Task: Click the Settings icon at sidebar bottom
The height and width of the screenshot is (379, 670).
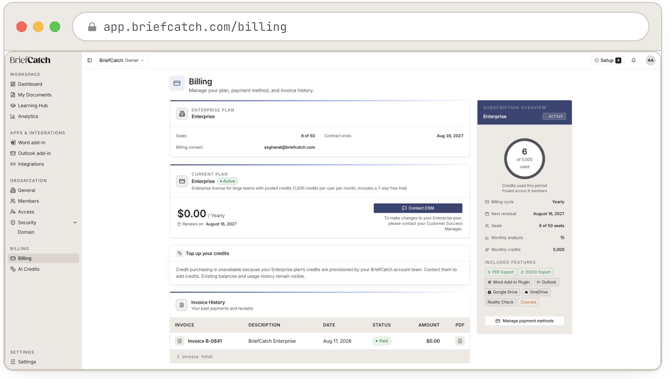Action: coord(13,362)
